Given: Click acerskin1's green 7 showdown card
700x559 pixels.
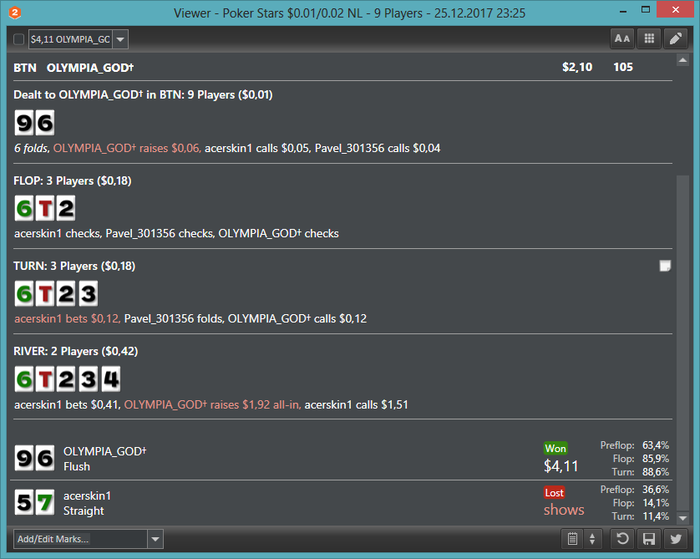Looking at the screenshot, I should click(x=45, y=502).
